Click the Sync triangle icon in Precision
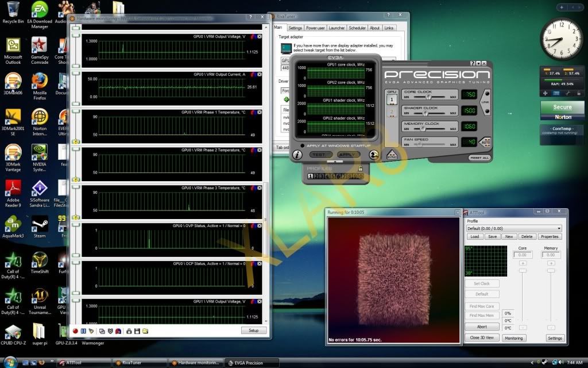Viewport: 588px width, 368px height. (392, 154)
